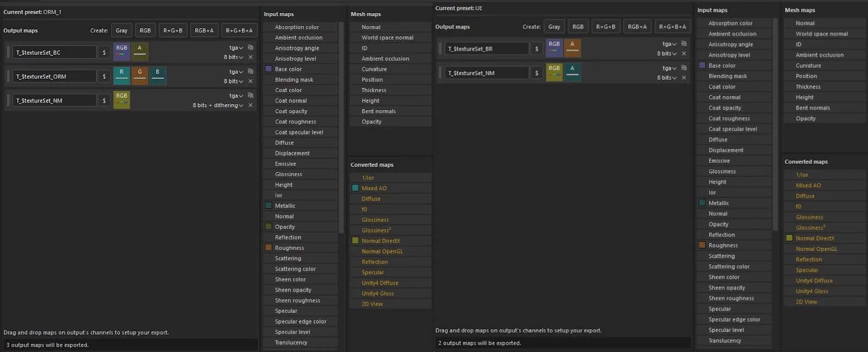This screenshot has height=352, width=868.
Task: Open the 8 bits + dithering dropdown
Action: (218, 105)
